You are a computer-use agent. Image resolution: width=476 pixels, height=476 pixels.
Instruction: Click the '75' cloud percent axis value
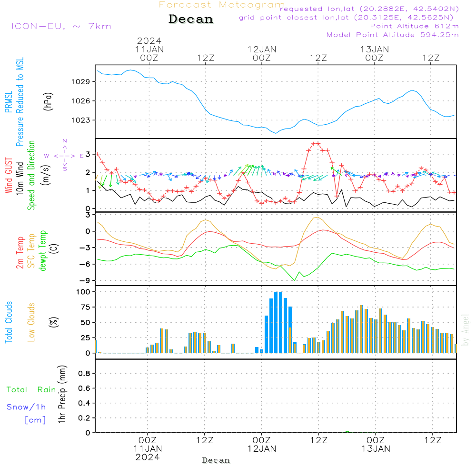click(x=86, y=307)
